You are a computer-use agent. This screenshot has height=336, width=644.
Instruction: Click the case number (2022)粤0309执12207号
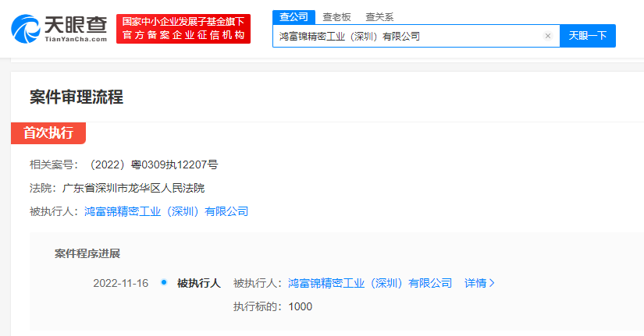coord(153,165)
